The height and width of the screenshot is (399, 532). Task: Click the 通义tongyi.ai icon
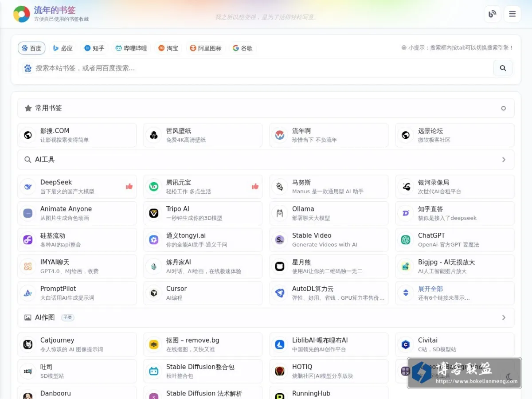pyautogui.click(x=154, y=240)
